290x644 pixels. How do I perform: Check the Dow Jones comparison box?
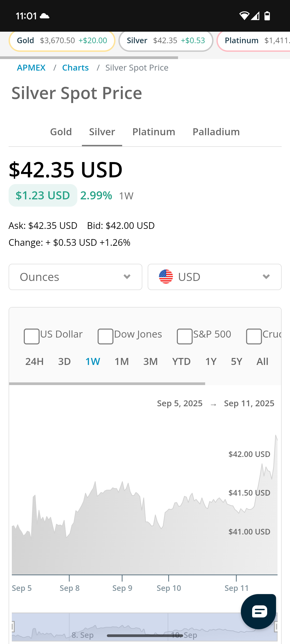106,336
